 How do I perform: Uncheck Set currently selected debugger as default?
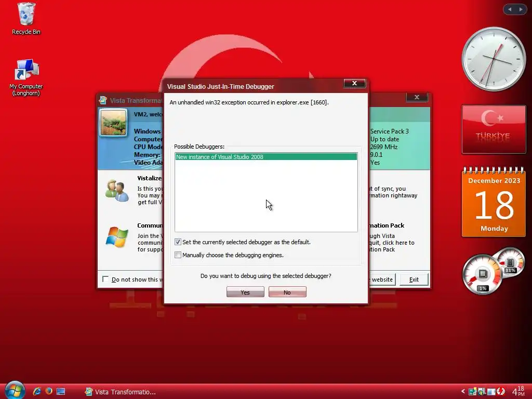click(x=178, y=242)
